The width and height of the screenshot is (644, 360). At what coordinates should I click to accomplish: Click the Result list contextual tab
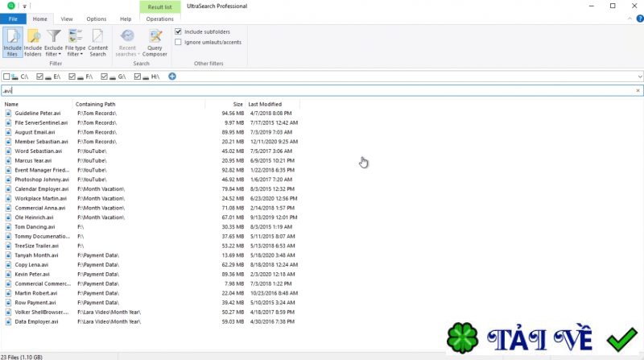(x=159, y=7)
